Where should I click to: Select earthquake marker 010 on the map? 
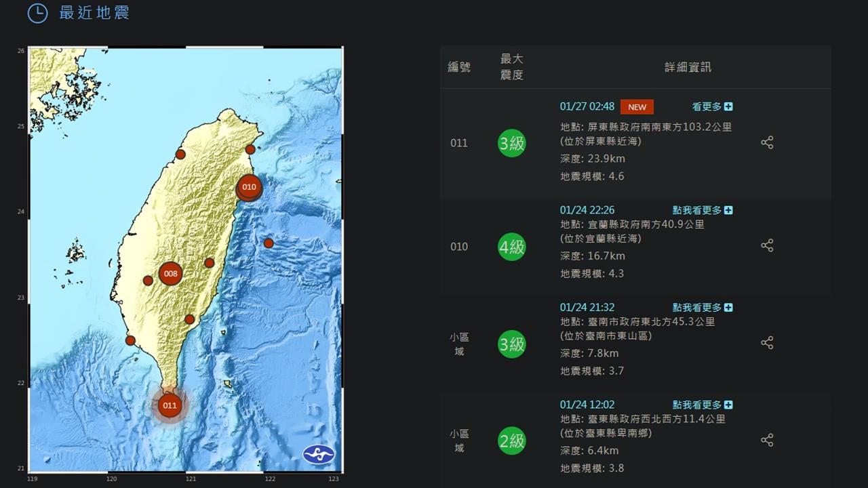tap(249, 187)
